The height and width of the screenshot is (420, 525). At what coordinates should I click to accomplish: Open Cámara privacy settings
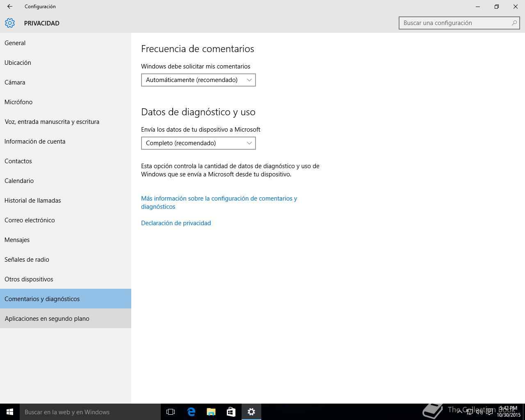pyautogui.click(x=66, y=82)
